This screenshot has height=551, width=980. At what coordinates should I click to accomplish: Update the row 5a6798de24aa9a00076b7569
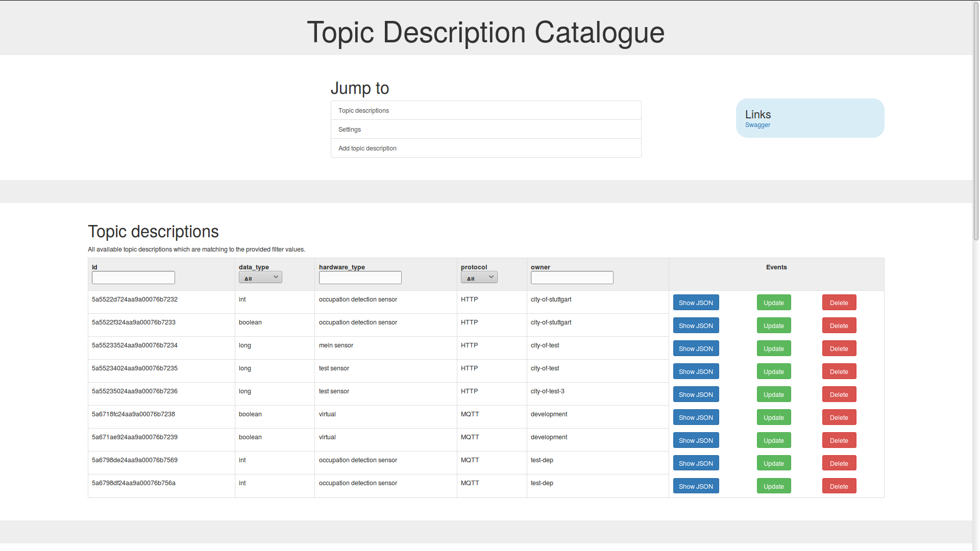pyautogui.click(x=773, y=463)
